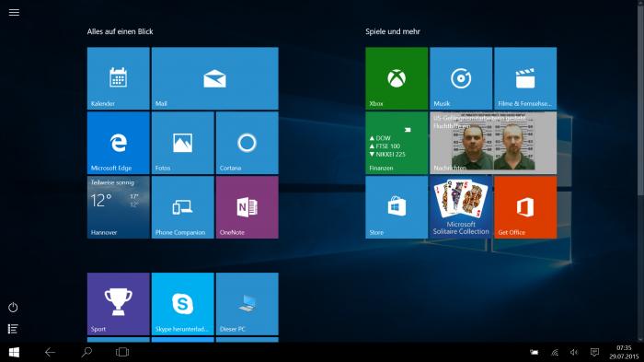Open the Store tile
644x362 pixels.
[x=397, y=207]
